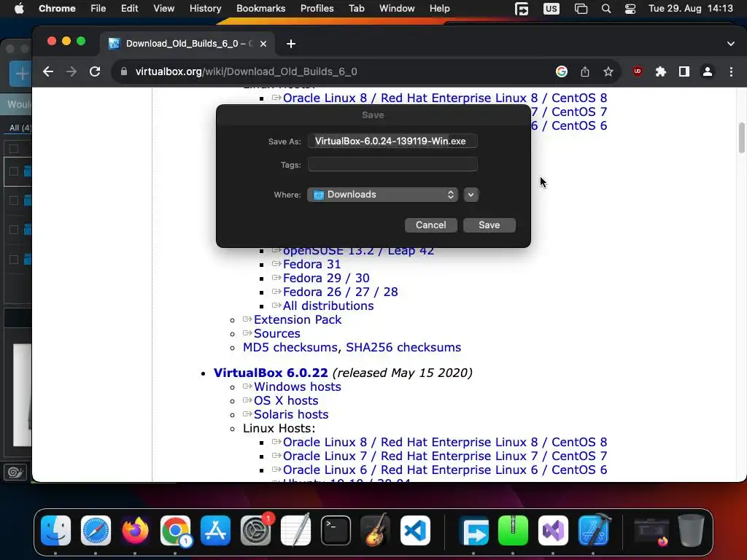
Task: Open VirtualBox 6.0.22 Windows hosts link
Action: (x=298, y=386)
